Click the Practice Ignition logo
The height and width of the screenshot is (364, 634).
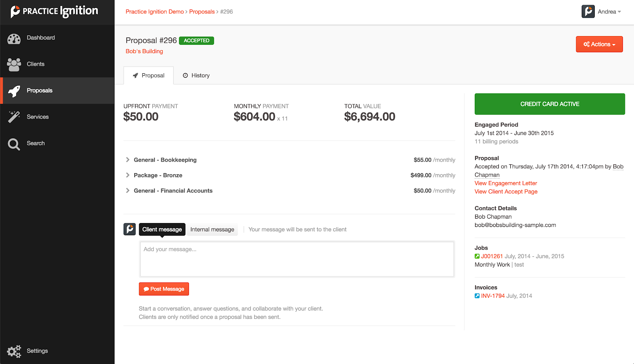pyautogui.click(x=54, y=11)
